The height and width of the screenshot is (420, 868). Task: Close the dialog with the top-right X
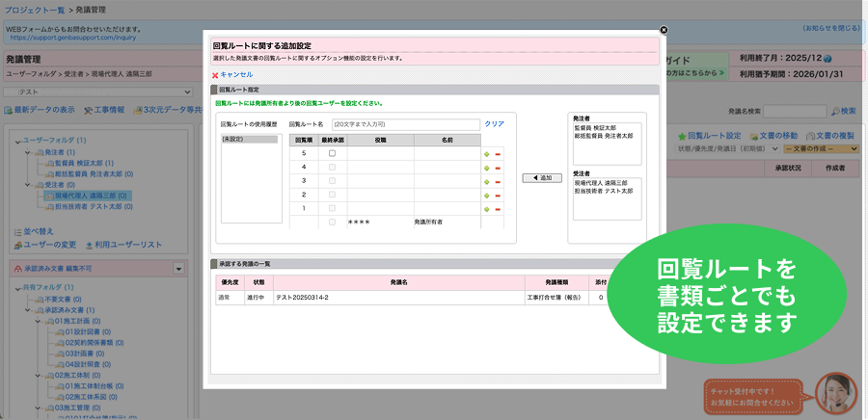coord(664,31)
